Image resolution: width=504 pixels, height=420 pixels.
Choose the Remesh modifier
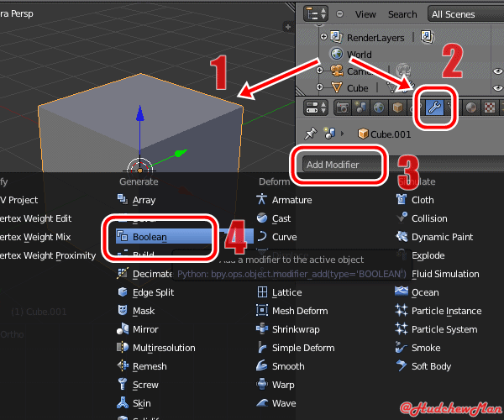(142, 366)
